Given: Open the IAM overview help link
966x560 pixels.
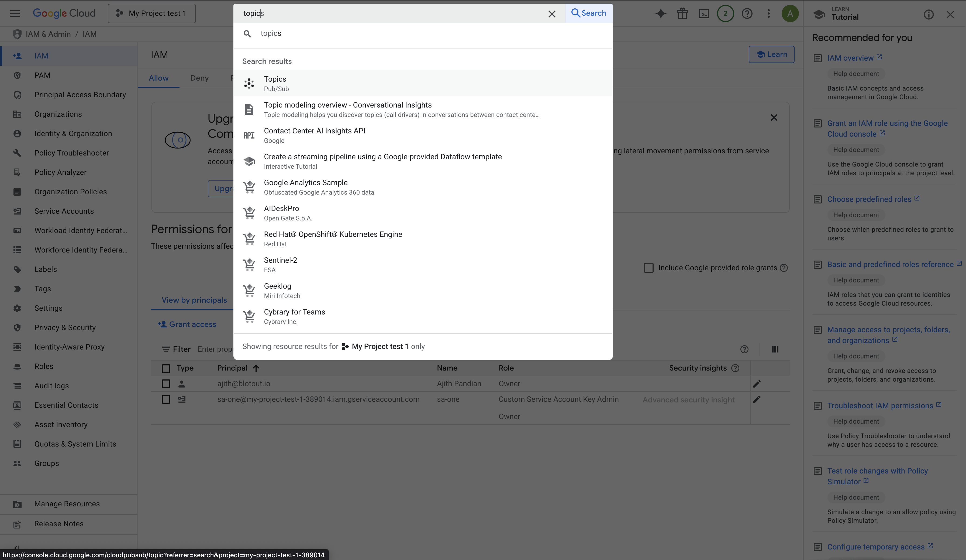Looking at the screenshot, I should (x=850, y=58).
